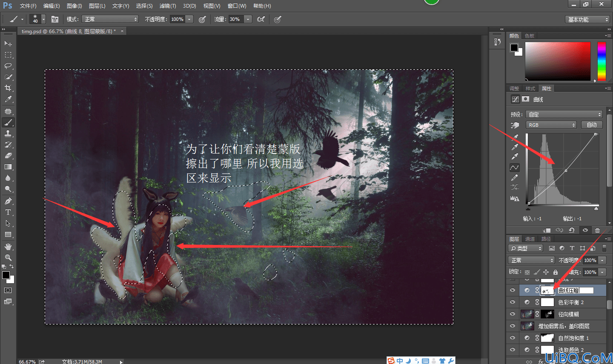Select the Clone Stamp tool
Image resolution: width=613 pixels, height=364 pixels.
8,134
